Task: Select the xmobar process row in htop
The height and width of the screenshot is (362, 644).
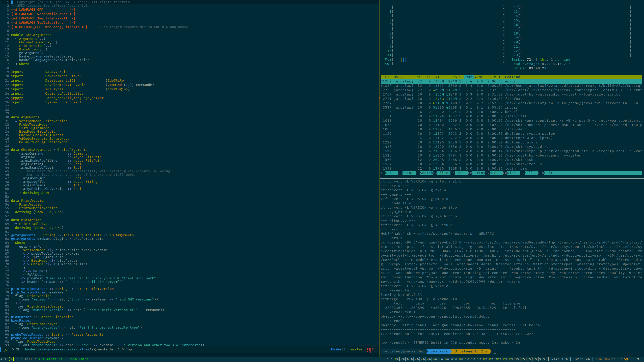Action: tap(511, 107)
